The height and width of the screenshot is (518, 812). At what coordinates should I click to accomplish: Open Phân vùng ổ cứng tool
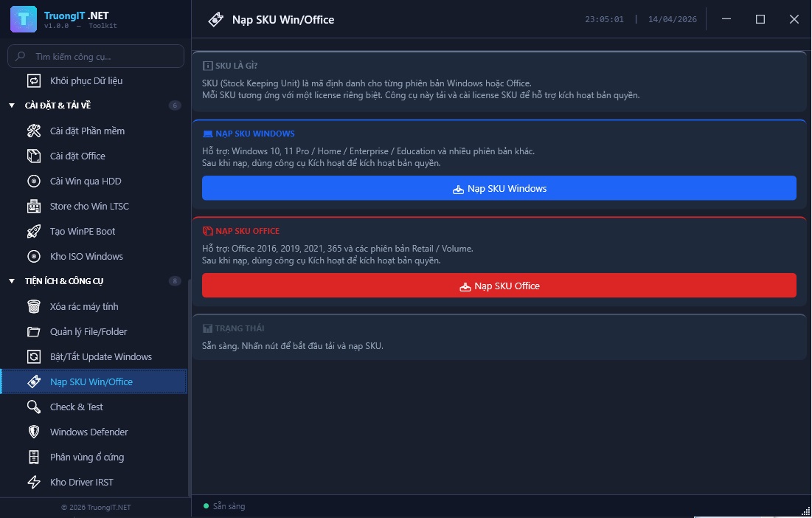click(x=86, y=457)
